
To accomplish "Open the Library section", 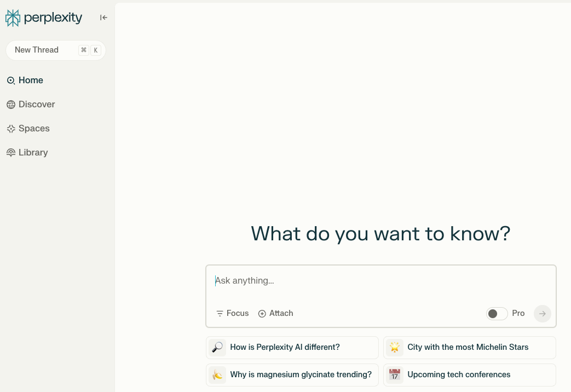I will pyautogui.click(x=27, y=152).
